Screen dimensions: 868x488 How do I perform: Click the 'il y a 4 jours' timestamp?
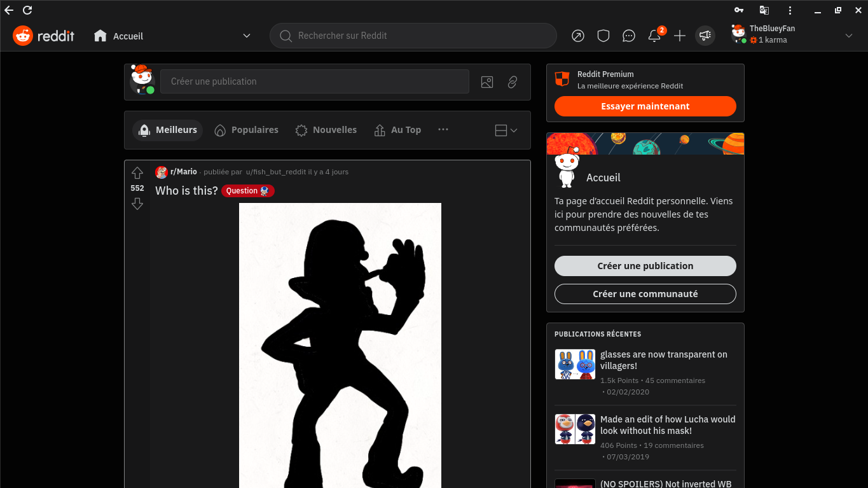coord(328,172)
